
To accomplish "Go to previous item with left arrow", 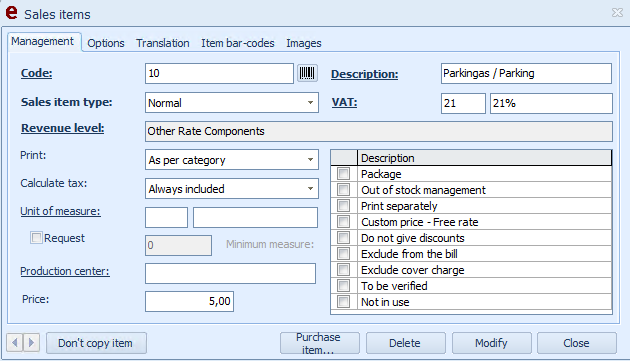I will coord(15,343).
